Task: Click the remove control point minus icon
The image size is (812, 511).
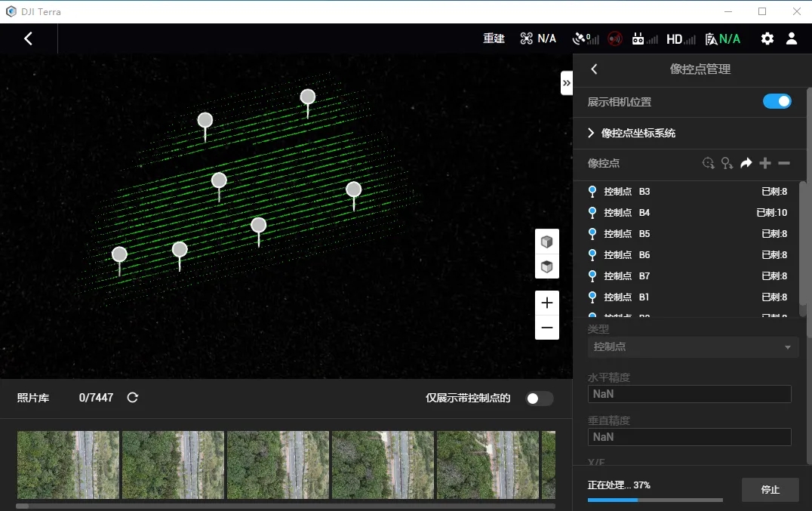Action: pyautogui.click(x=784, y=163)
